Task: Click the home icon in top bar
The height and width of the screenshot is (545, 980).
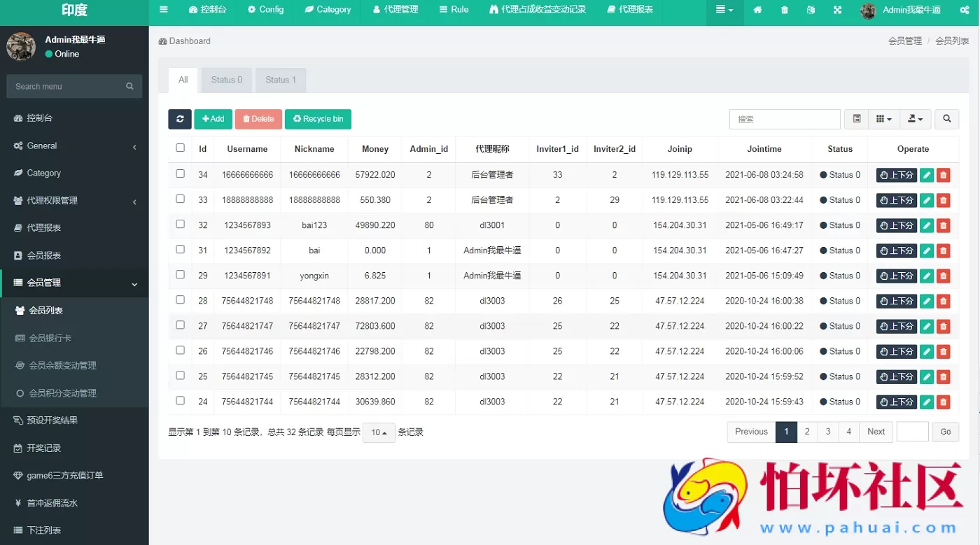Action: pyautogui.click(x=757, y=10)
